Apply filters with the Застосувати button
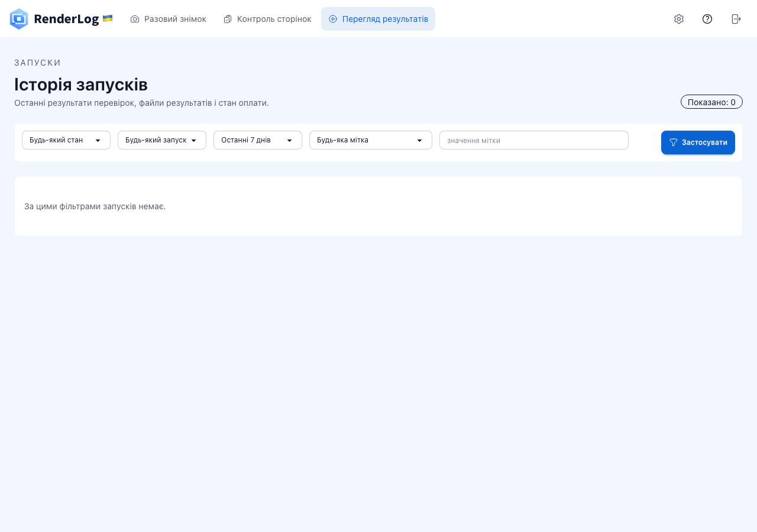Image resolution: width=757 pixels, height=532 pixels. pos(698,142)
